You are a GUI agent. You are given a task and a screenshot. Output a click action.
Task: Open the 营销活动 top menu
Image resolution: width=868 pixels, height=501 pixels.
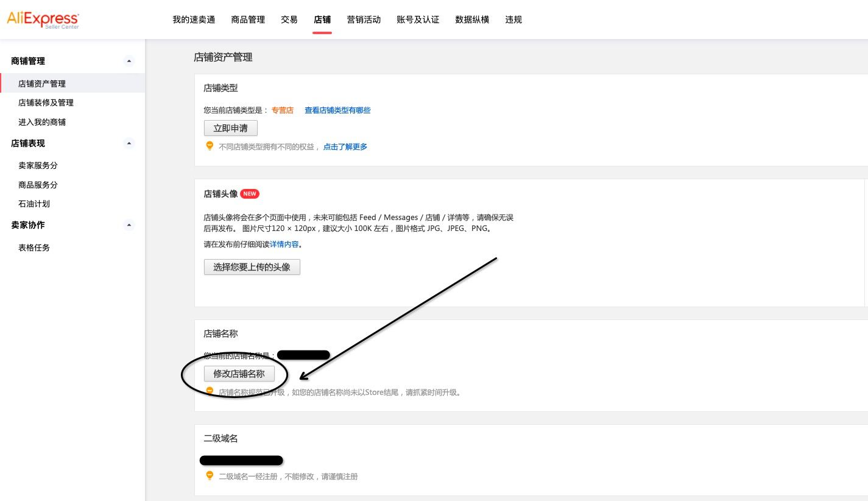pos(364,20)
